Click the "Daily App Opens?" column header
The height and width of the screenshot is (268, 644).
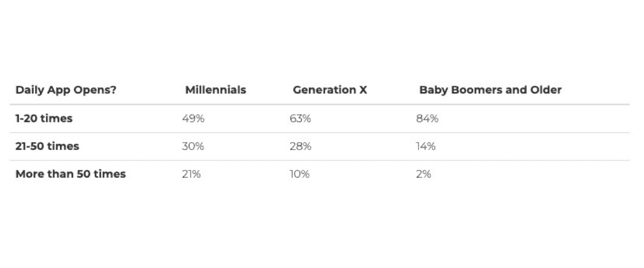[x=65, y=90]
